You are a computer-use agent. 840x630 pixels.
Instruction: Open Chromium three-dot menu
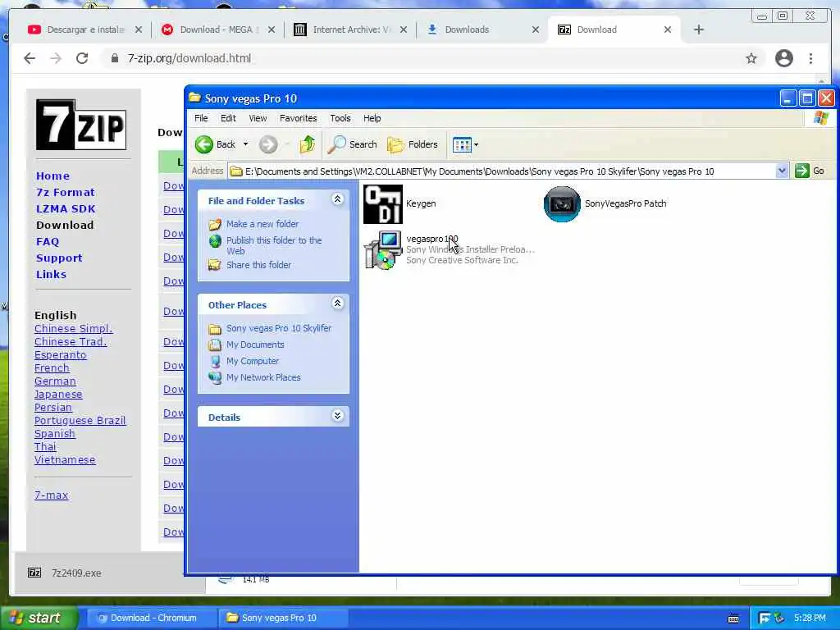(810, 58)
